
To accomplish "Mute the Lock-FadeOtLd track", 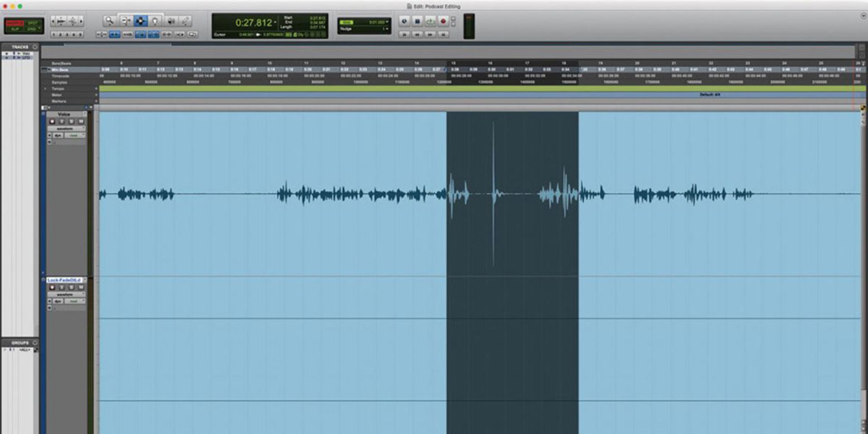I will (x=81, y=288).
